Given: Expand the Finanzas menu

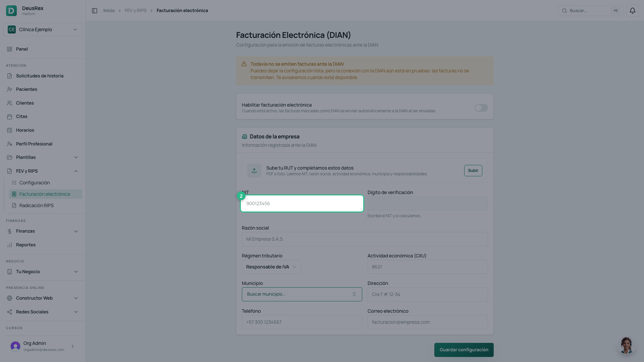Looking at the screenshot, I should tap(43, 231).
